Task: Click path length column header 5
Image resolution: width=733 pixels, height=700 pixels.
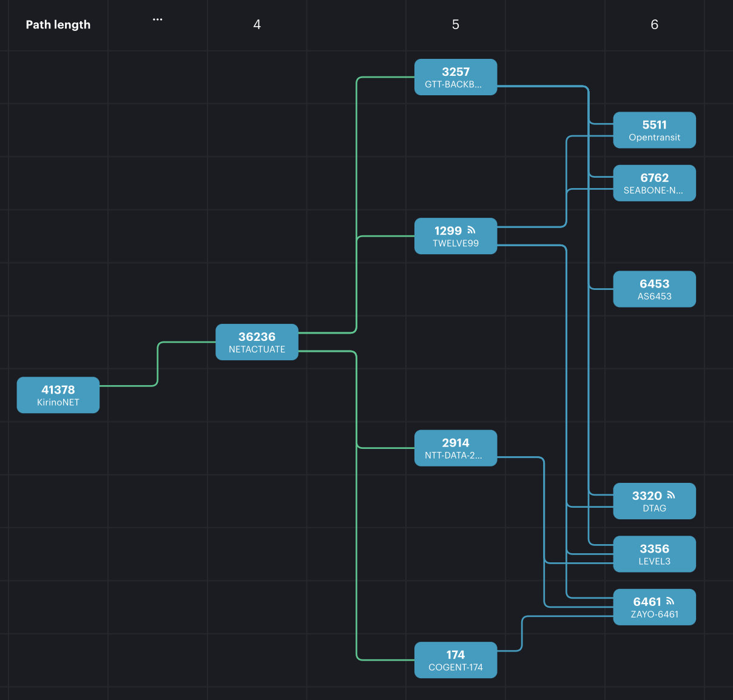Action: [x=455, y=25]
